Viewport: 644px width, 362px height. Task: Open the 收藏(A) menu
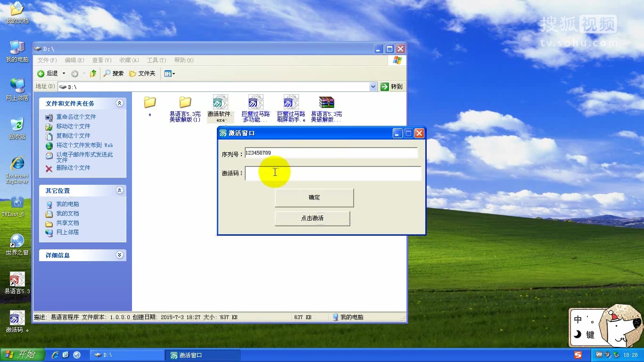tap(129, 60)
